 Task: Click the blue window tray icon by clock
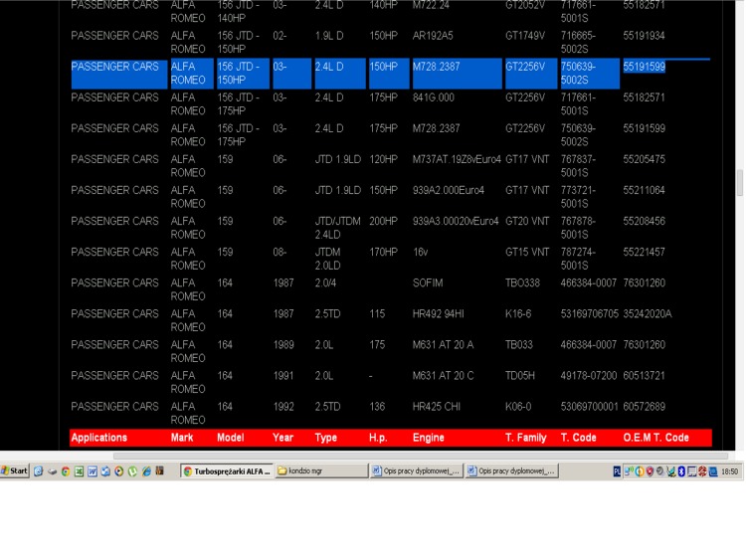[x=713, y=471]
